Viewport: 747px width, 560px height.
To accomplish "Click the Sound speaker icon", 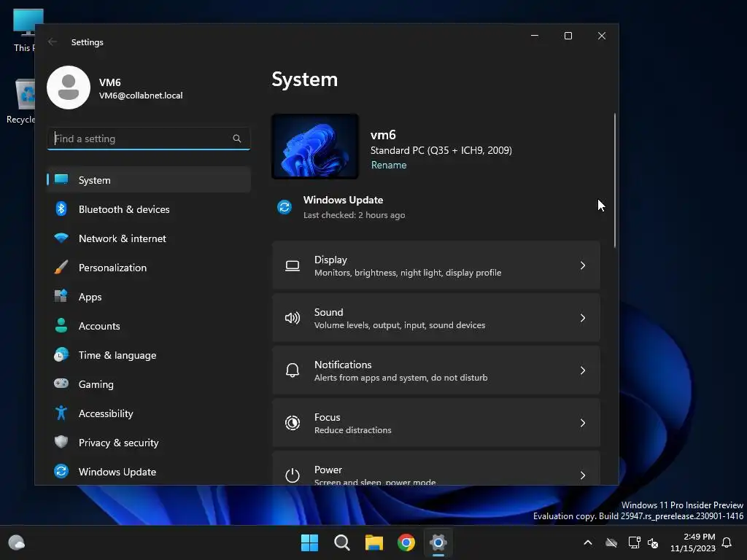I will pos(293,318).
